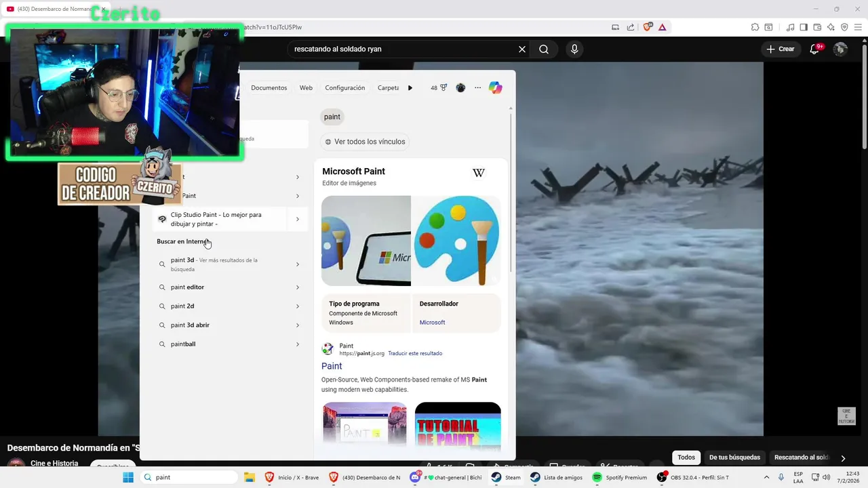Screen dimensions: 868x488
Task: Open Brave Wallet icon
Action: pos(817,27)
